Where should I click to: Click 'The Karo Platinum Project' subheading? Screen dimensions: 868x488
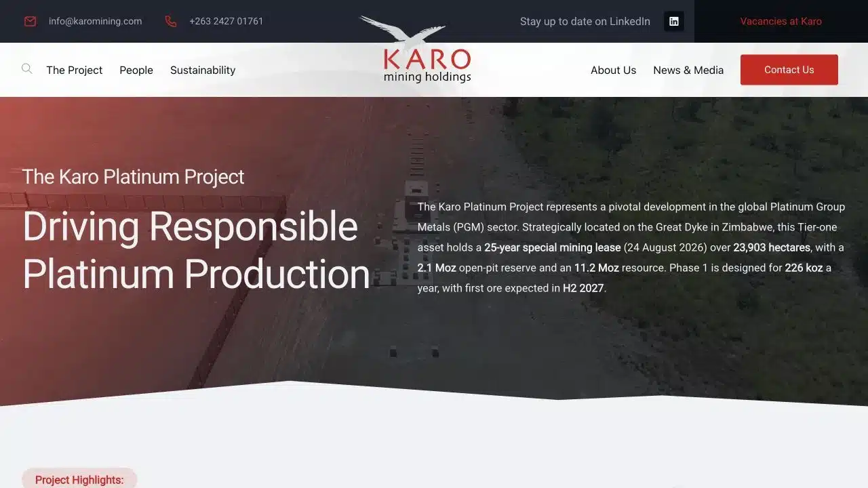(x=133, y=177)
